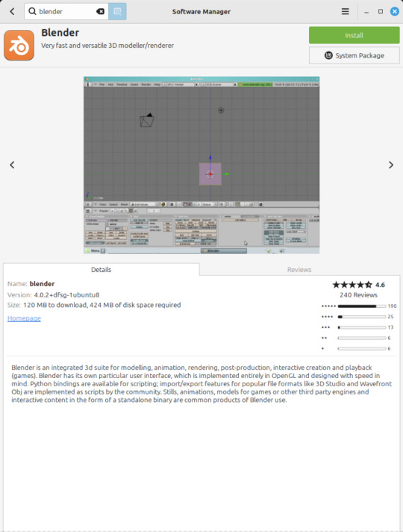
Task: Click the Blender app logo icon
Action: [x=19, y=45]
